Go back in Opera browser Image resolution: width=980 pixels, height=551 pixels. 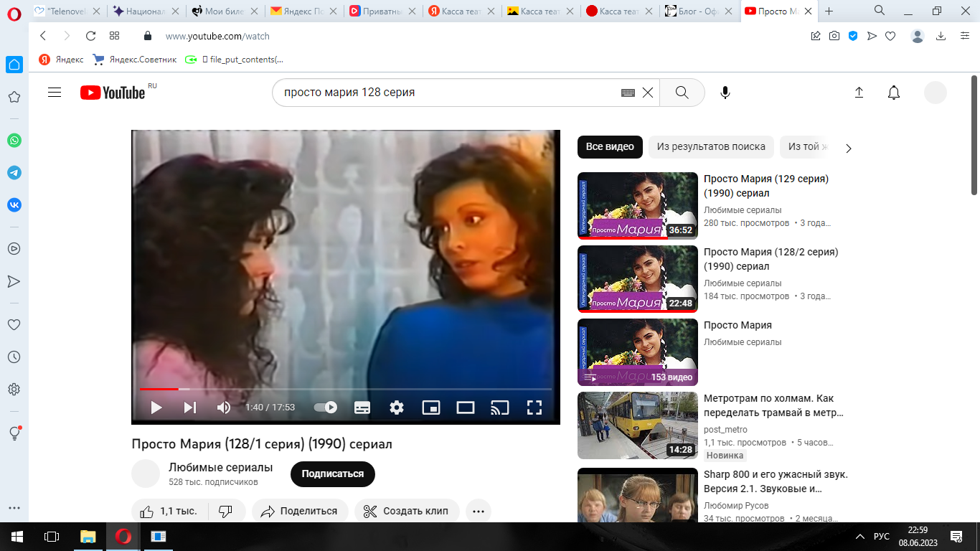[x=43, y=36]
